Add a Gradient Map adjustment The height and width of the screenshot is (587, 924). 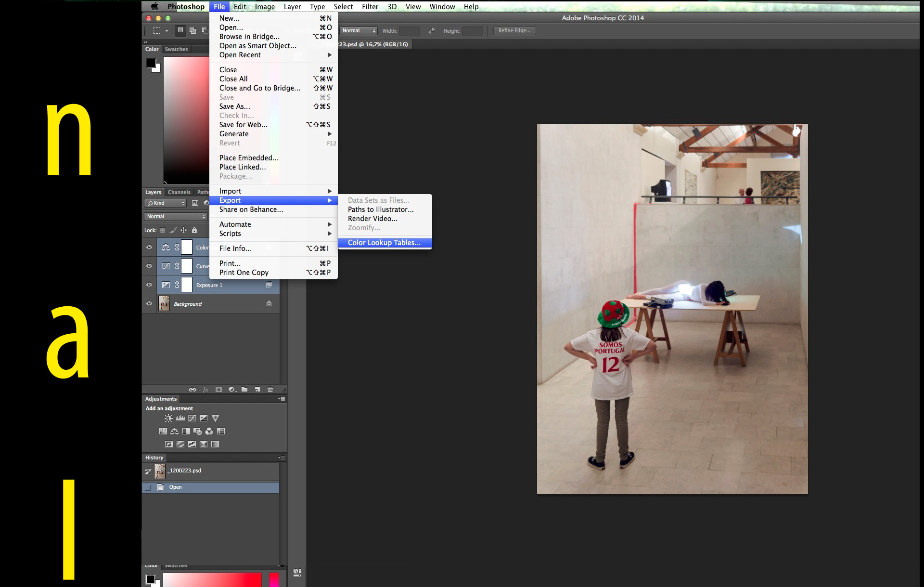pyautogui.click(x=215, y=444)
